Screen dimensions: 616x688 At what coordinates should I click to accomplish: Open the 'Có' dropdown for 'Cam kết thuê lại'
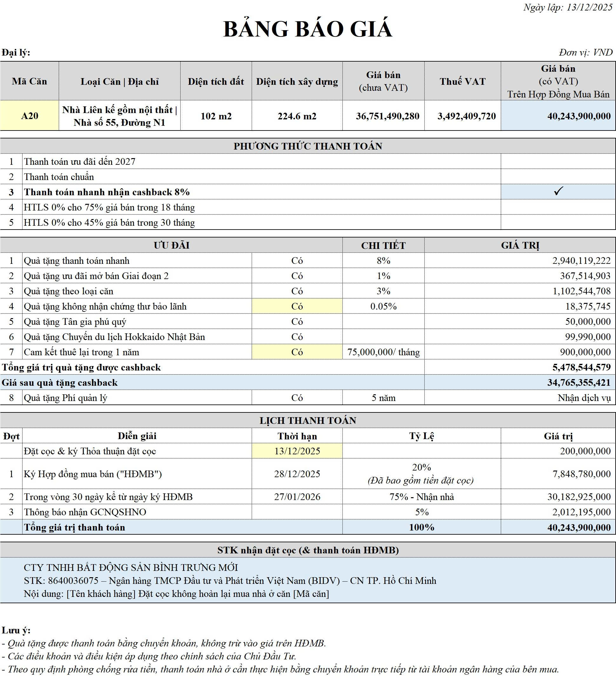pyautogui.click(x=297, y=352)
